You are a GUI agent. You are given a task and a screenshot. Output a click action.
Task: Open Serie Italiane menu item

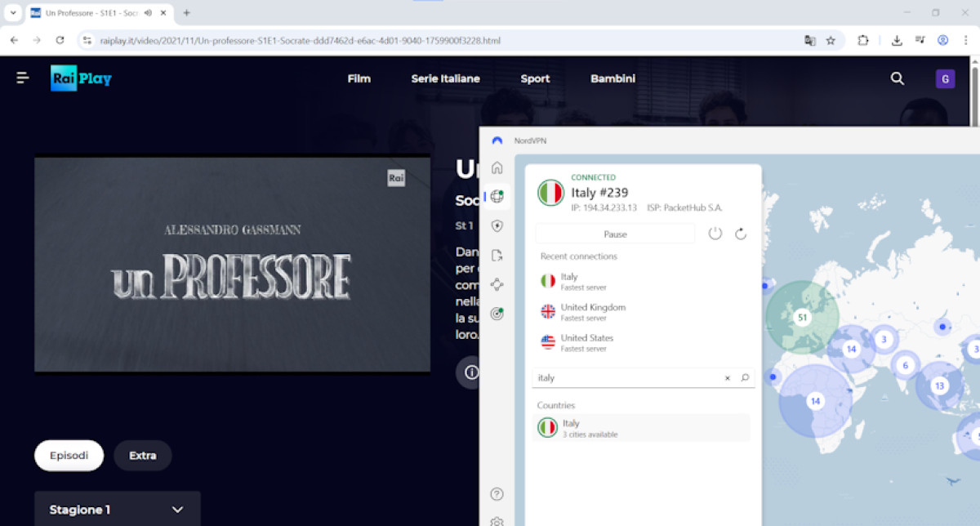(x=445, y=78)
